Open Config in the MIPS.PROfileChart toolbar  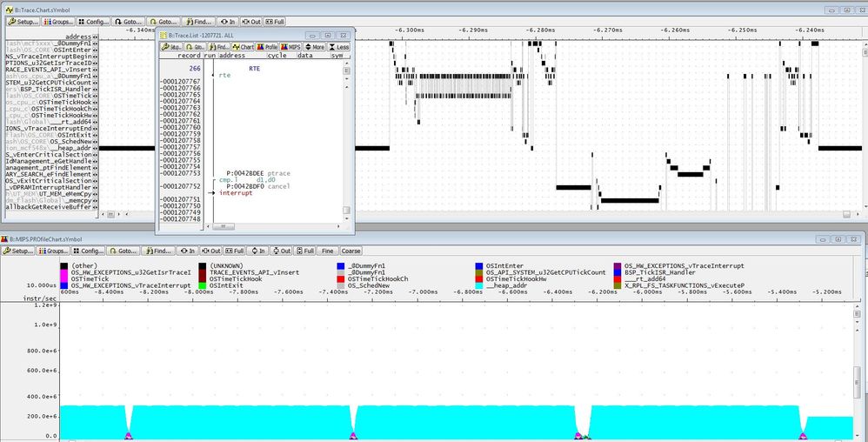(x=88, y=251)
